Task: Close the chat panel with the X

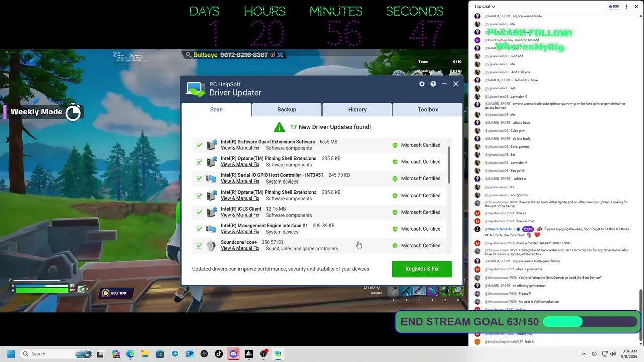Action: pyautogui.click(x=636, y=7)
